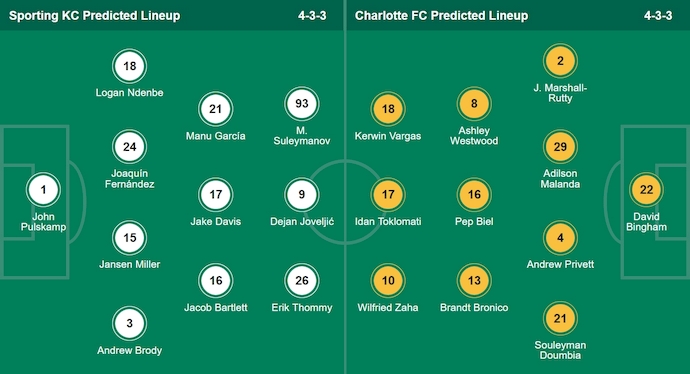Choose Dejan Joveljić number 9 icon
The width and height of the screenshot is (690, 374).
tap(302, 194)
